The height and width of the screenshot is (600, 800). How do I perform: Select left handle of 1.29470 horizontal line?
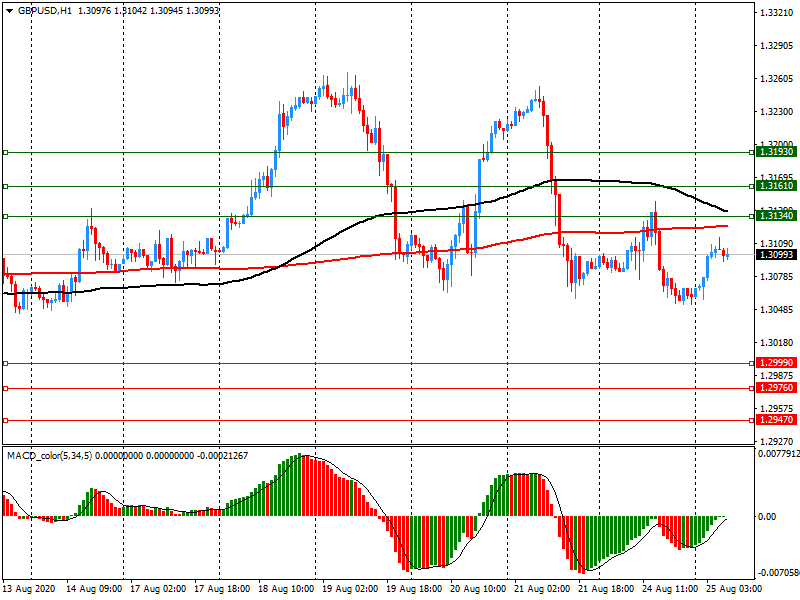(x=6, y=421)
